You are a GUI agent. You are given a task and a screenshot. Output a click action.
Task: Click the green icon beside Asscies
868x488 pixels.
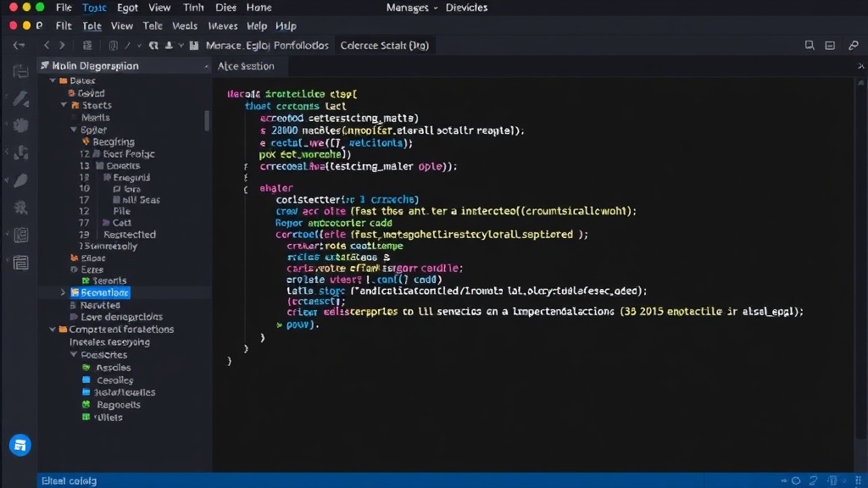click(x=86, y=368)
